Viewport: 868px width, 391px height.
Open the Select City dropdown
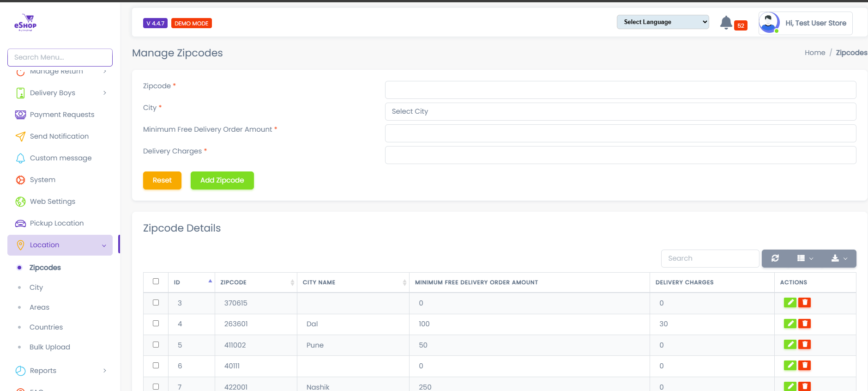pyautogui.click(x=621, y=111)
